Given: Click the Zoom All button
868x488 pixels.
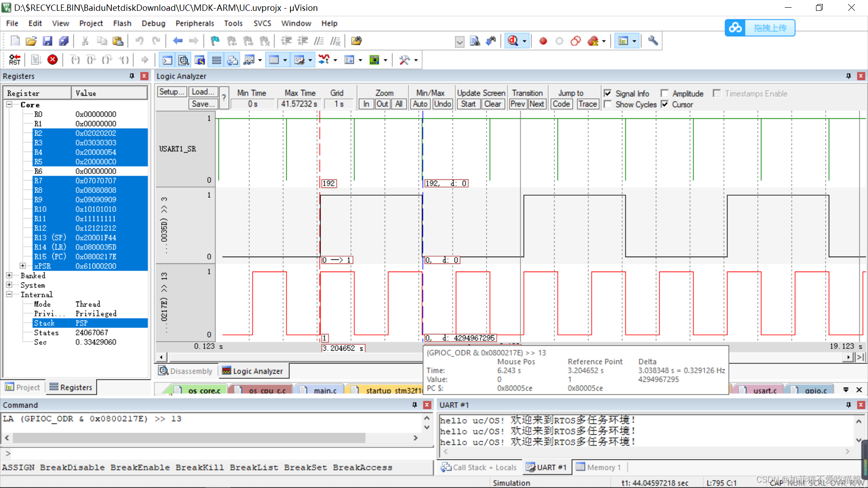Looking at the screenshot, I should pyautogui.click(x=398, y=104).
